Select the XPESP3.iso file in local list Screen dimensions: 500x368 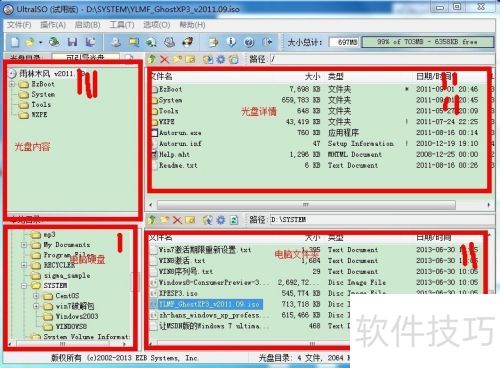coord(178,293)
